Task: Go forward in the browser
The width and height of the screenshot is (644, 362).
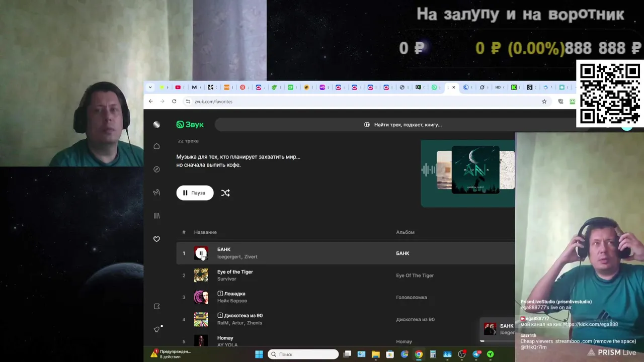Action: 162,101
